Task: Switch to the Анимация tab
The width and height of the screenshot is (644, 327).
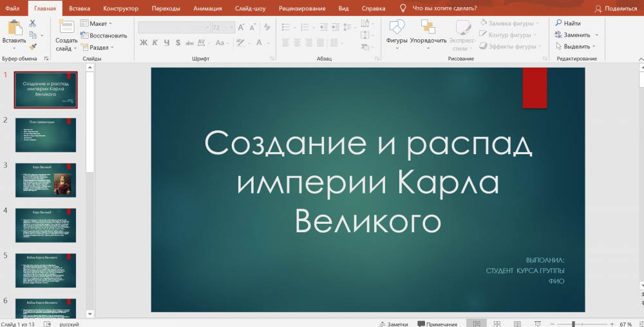Action: (207, 8)
